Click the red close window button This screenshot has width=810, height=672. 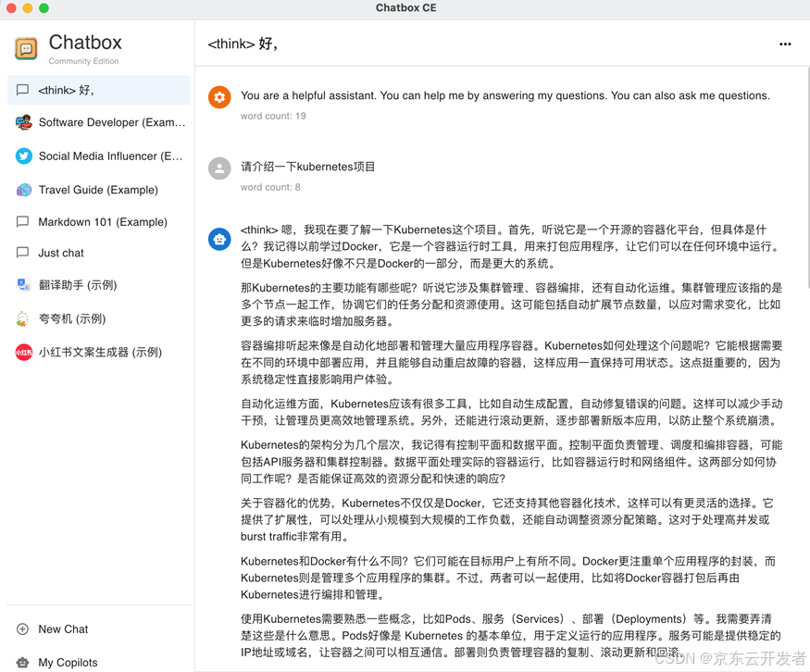pyautogui.click(x=11, y=7)
